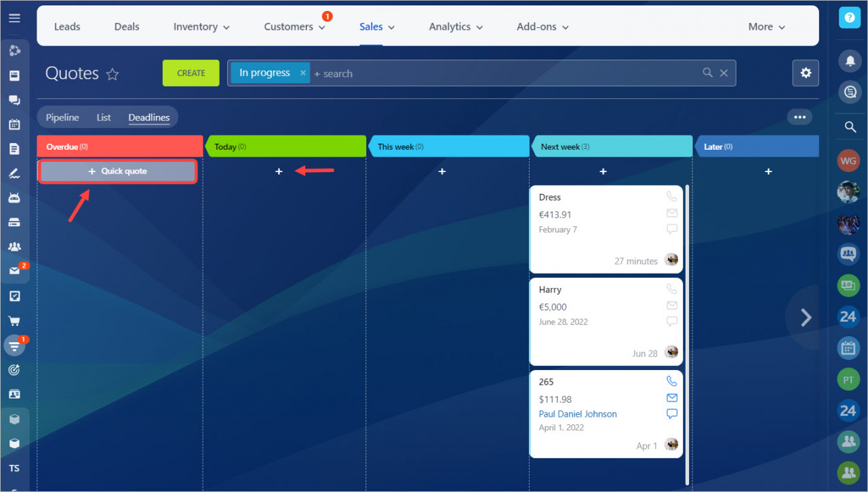Viewport: 868px width, 492px height.
Task: Open the three-dots more options button
Action: pos(800,117)
